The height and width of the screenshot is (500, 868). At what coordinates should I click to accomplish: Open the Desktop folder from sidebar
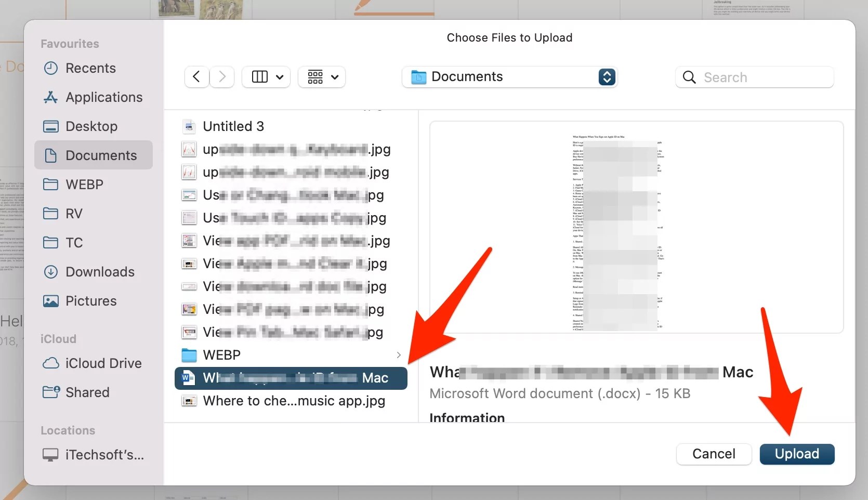click(x=92, y=126)
